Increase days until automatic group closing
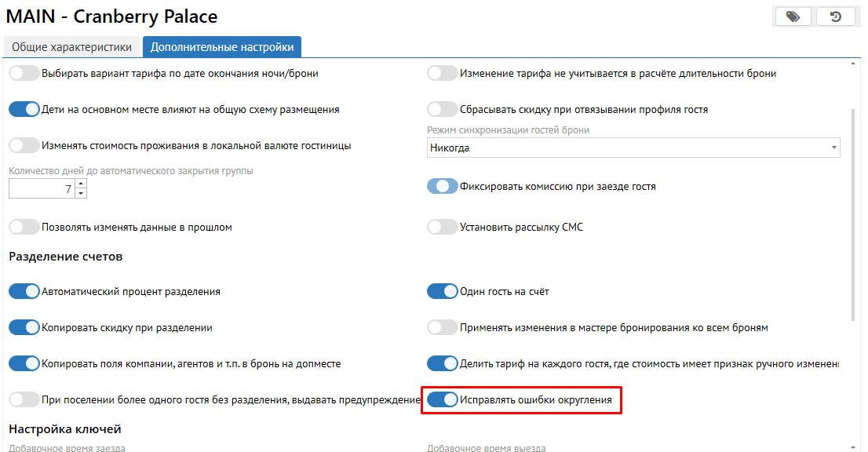 81,184
